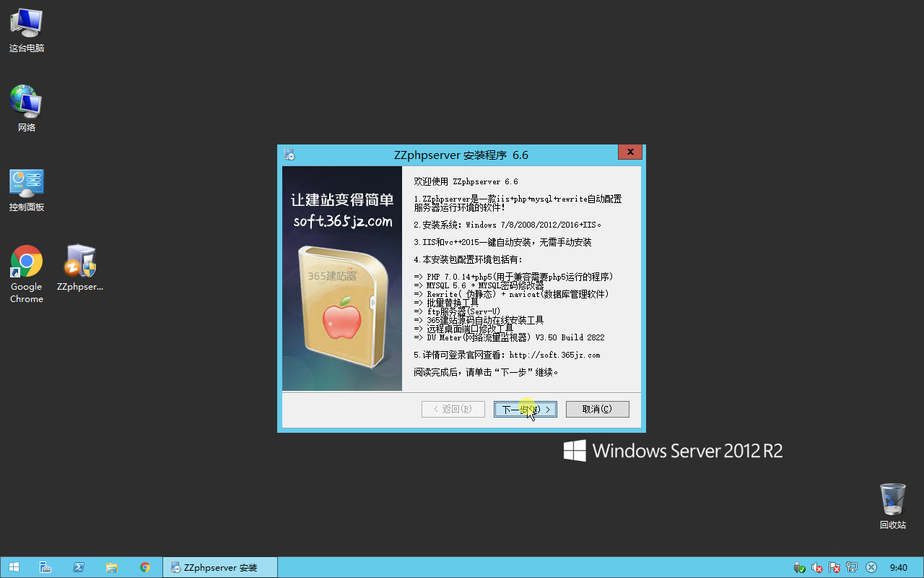Select the 回收站 recycle bin icon
Image resolution: width=924 pixels, height=578 pixels.
pyautogui.click(x=893, y=506)
